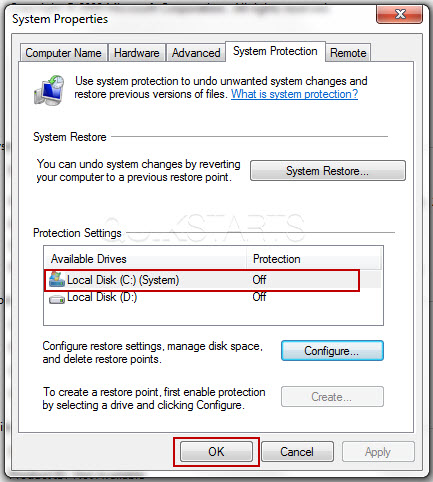The image size is (433, 482).
Task: Launch the System Restore... button
Action: click(328, 171)
